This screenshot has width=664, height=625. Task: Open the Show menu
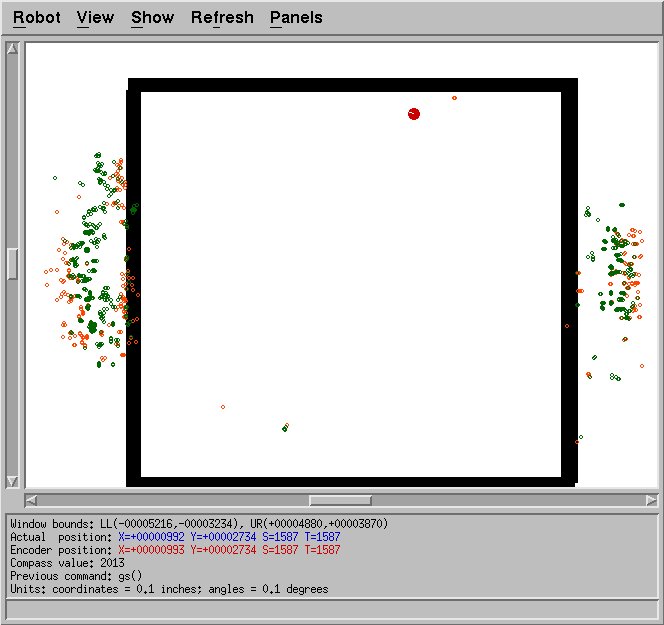[152, 18]
